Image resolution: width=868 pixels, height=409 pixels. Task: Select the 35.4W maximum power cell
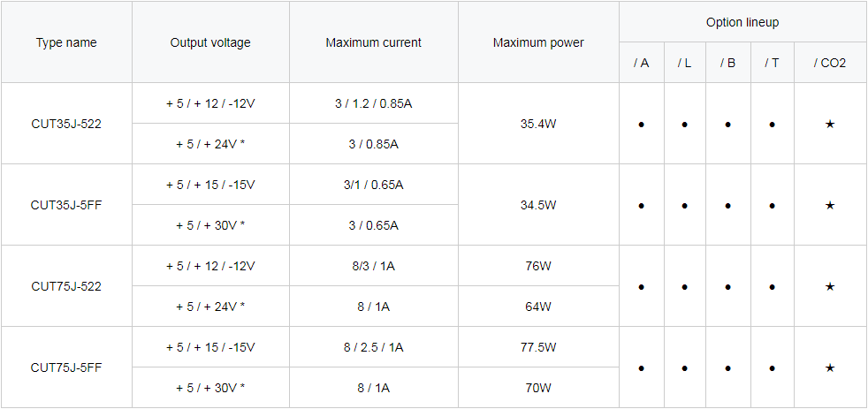pos(538,124)
